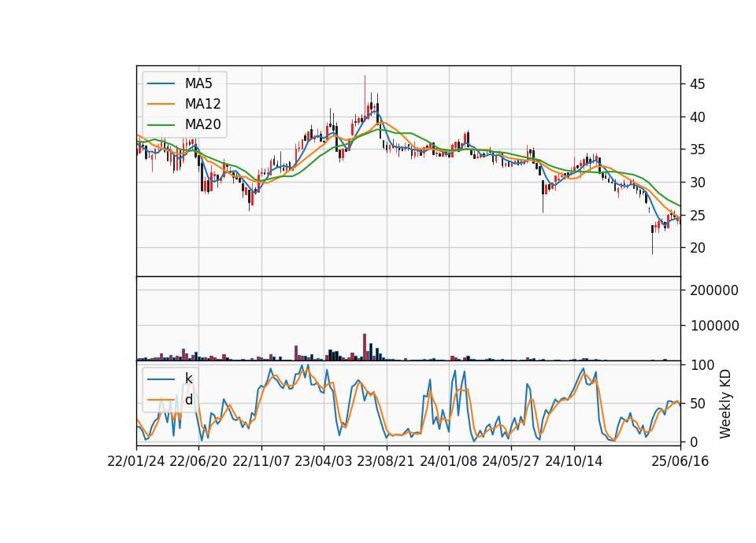Click the volume axis value 200000
The image size is (756, 543).
[x=714, y=290]
